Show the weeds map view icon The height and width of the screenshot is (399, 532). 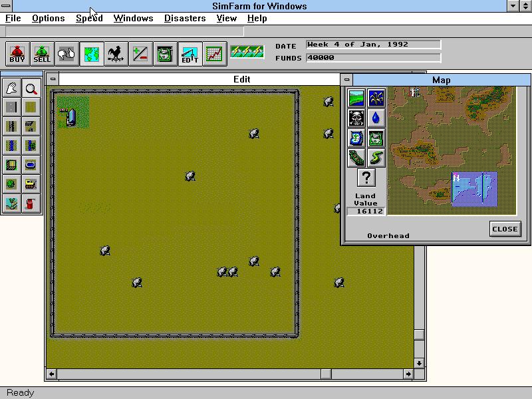click(x=376, y=98)
